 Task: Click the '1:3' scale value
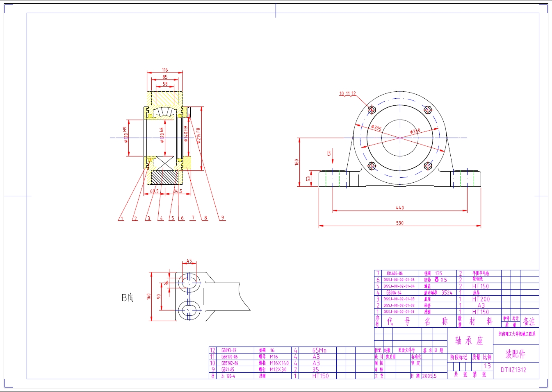coord(487,366)
